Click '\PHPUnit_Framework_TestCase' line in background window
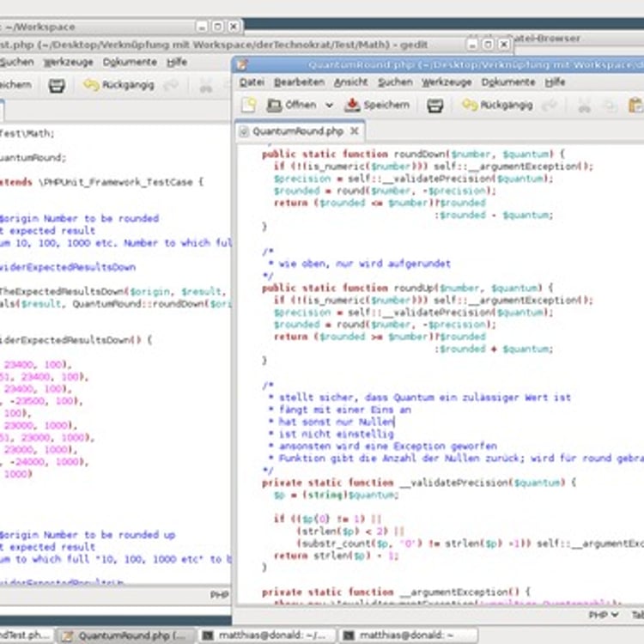This screenshot has height=644, width=644. point(102,182)
